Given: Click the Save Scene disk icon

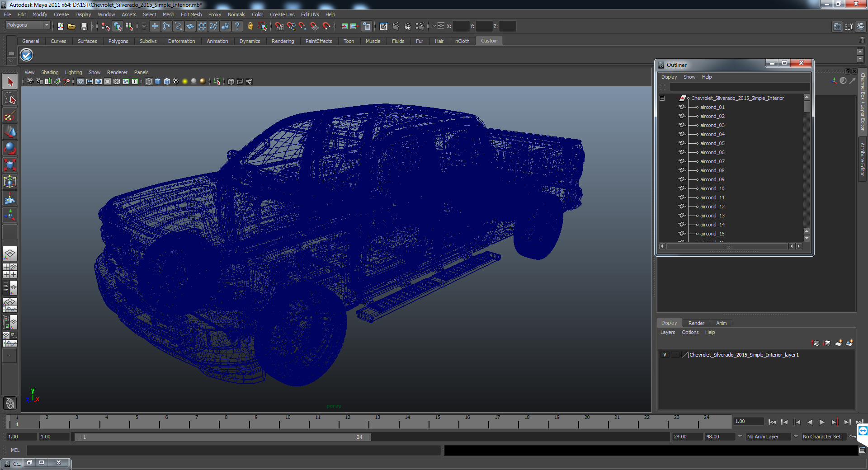Looking at the screenshot, I should [84, 26].
